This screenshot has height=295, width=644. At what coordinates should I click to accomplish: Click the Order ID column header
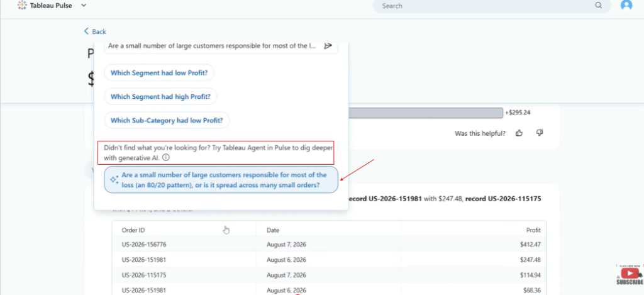(x=133, y=230)
